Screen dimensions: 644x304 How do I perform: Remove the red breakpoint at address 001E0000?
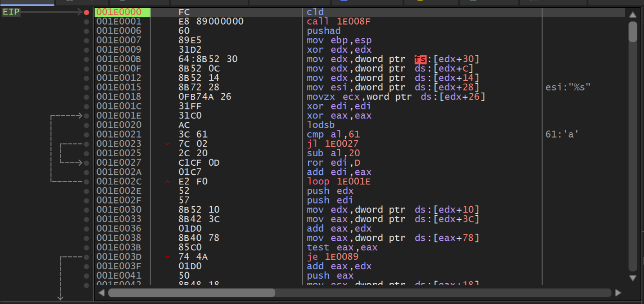point(86,12)
